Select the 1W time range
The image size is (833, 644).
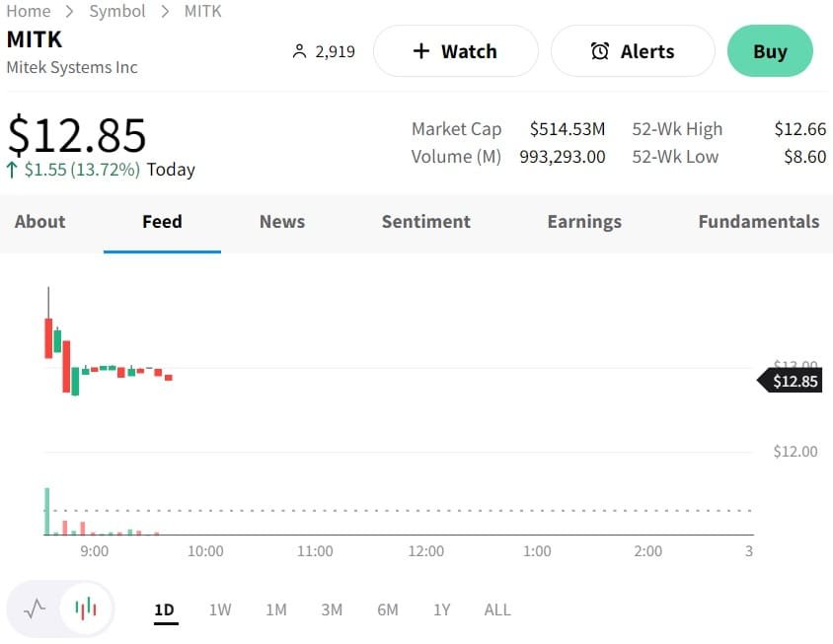[x=220, y=609]
